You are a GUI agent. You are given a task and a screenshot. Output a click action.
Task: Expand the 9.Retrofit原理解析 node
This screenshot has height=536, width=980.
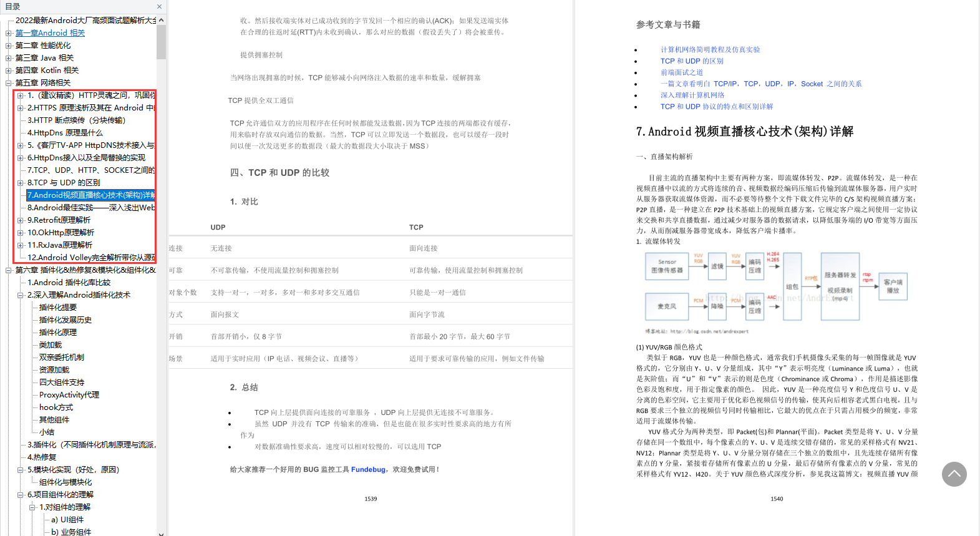coord(21,220)
